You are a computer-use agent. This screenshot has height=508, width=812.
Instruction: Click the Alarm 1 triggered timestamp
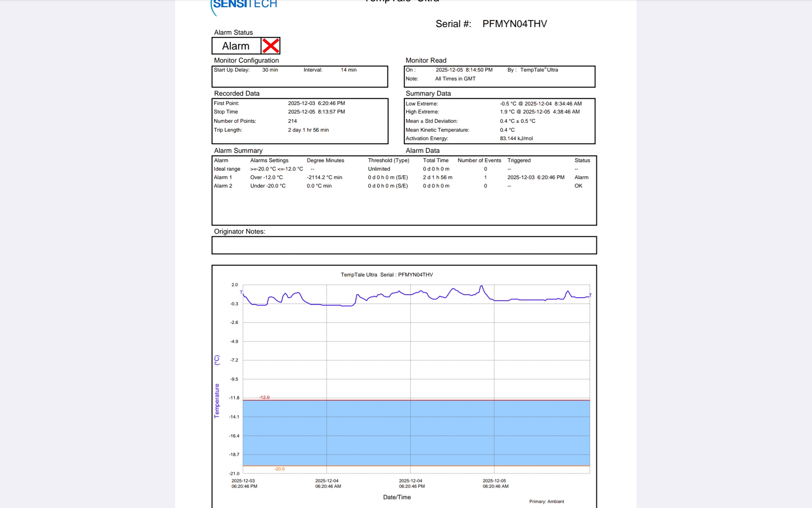click(535, 177)
